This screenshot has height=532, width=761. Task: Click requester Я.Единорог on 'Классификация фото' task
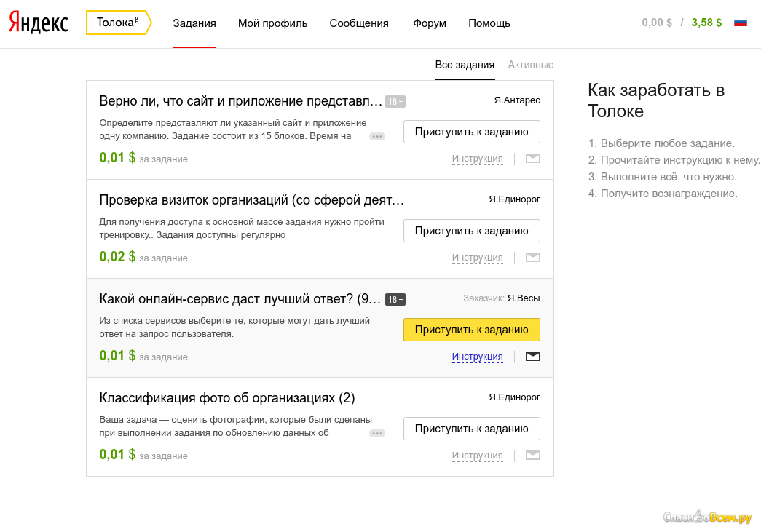pos(514,397)
